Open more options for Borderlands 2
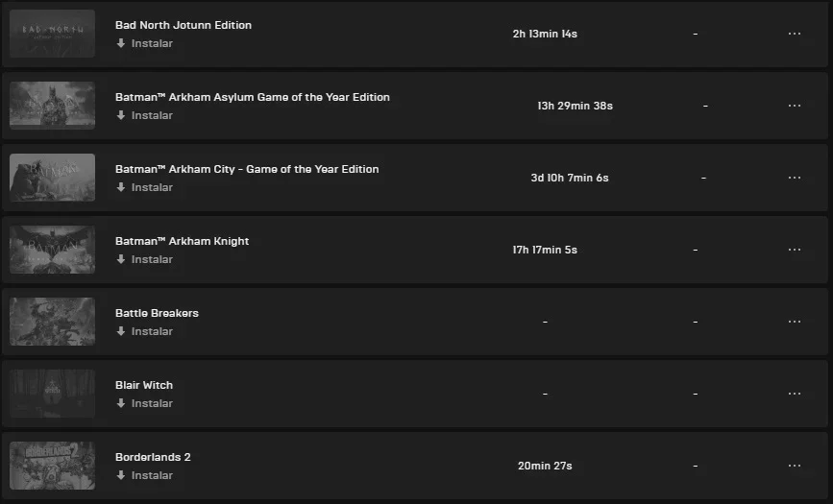 pos(795,466)
